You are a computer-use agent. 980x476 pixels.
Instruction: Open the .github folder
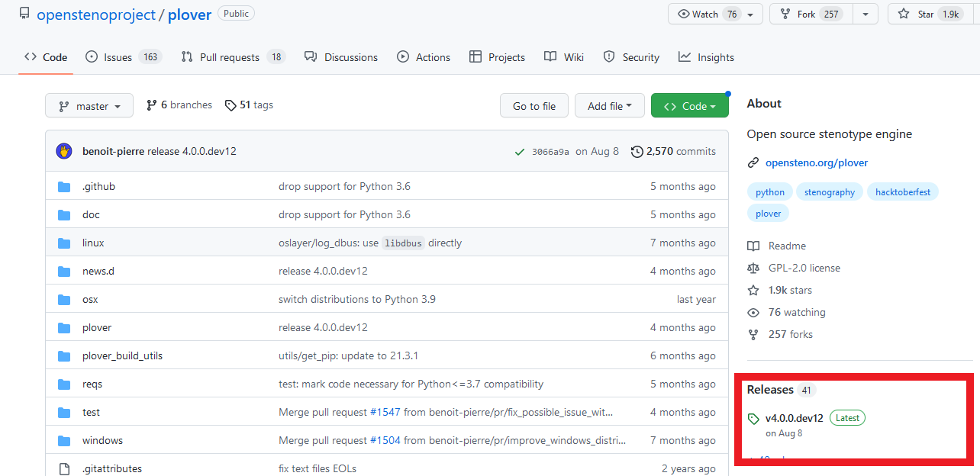[x=98, y=186]
